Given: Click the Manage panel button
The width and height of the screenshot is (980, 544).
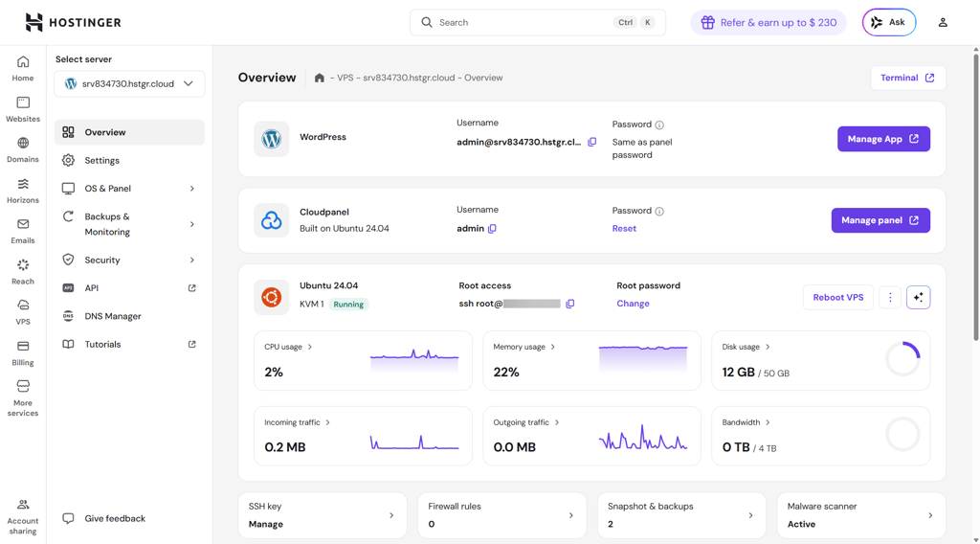Looking at the screenshot, I should pyautogui.click(x=880, y=220).
